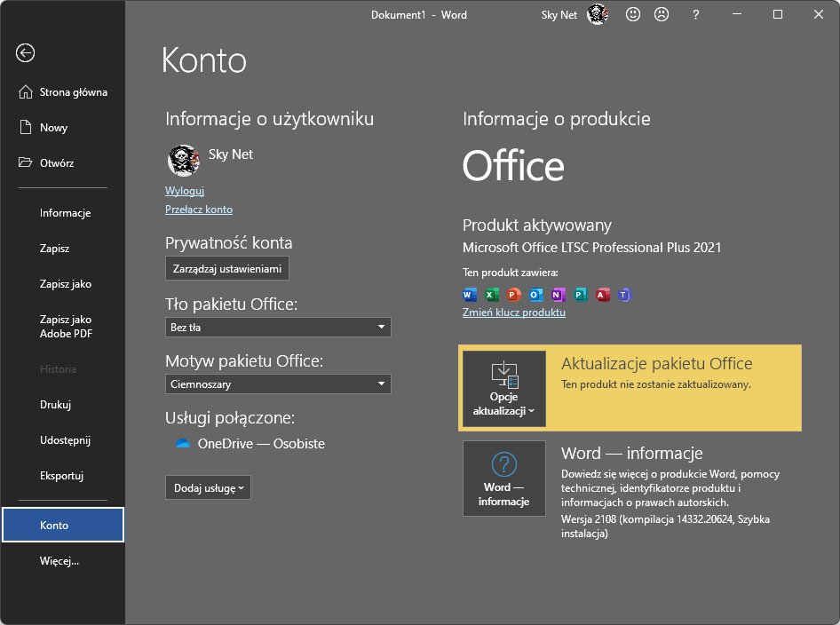Click the Word app icon in product list
Screen dimensions: 840x625
pos(470,295)
